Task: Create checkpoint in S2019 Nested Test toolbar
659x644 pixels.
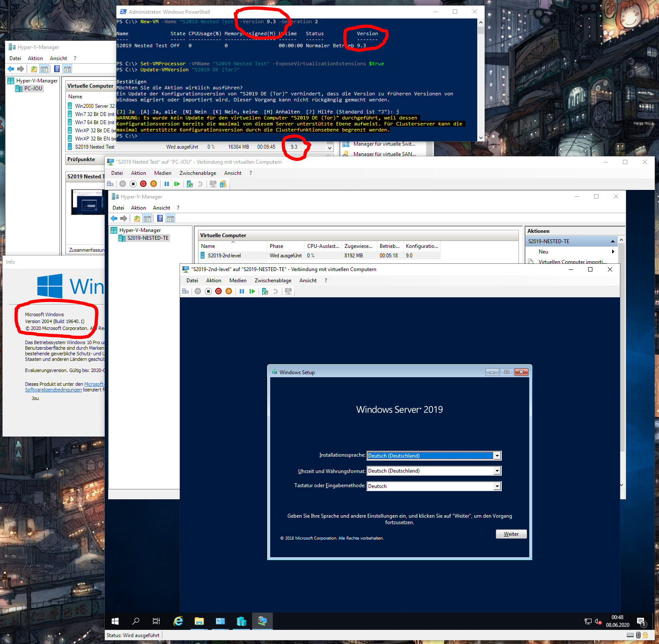Action: pyautogui.click(x=189, y=184)
